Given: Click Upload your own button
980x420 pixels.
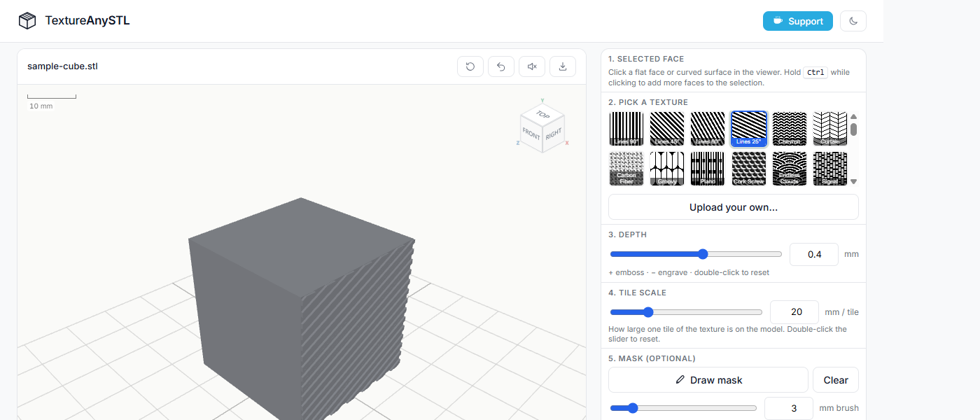Looking at the screenshot, I should click(733, 207).
